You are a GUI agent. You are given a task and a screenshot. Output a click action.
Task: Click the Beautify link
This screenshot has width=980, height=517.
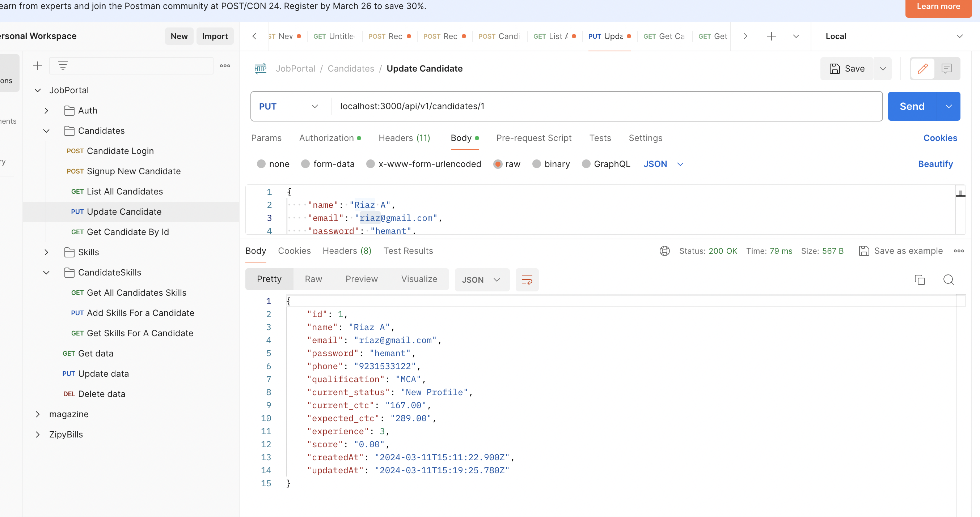935,164
